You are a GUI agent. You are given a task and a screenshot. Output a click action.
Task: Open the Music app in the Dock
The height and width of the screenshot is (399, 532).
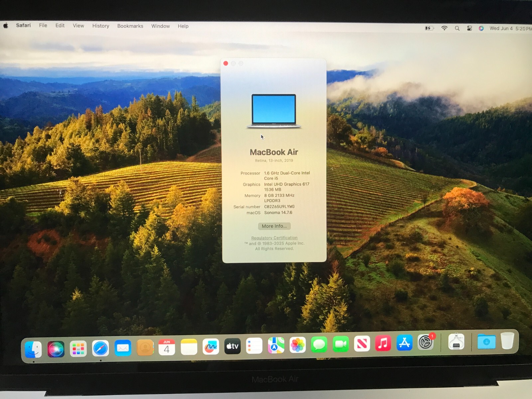383,343
